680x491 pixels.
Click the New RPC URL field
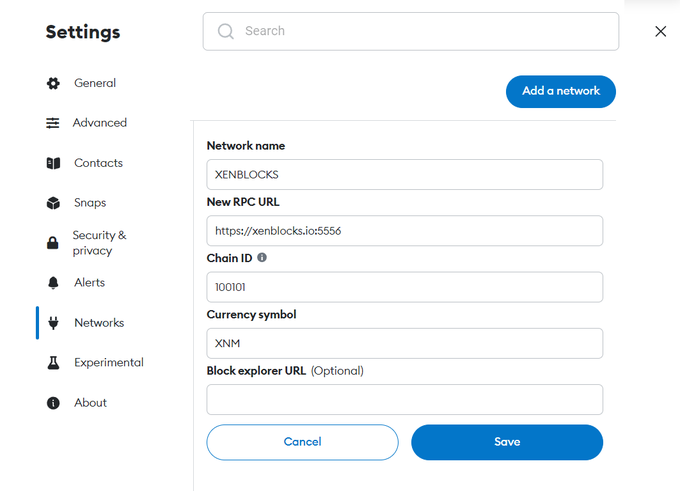pyautogui.click(x=405, y=231)
